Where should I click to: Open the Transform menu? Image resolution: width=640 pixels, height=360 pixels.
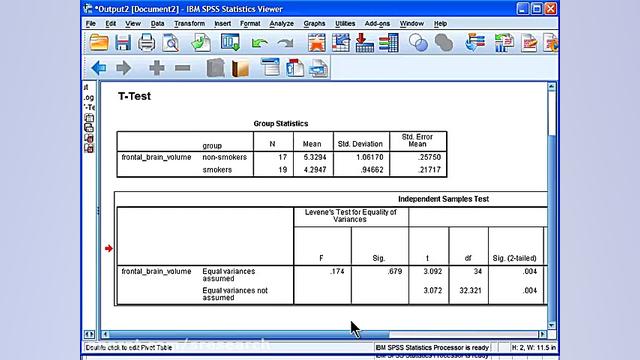pyautogui.click(x=189, y=24)
